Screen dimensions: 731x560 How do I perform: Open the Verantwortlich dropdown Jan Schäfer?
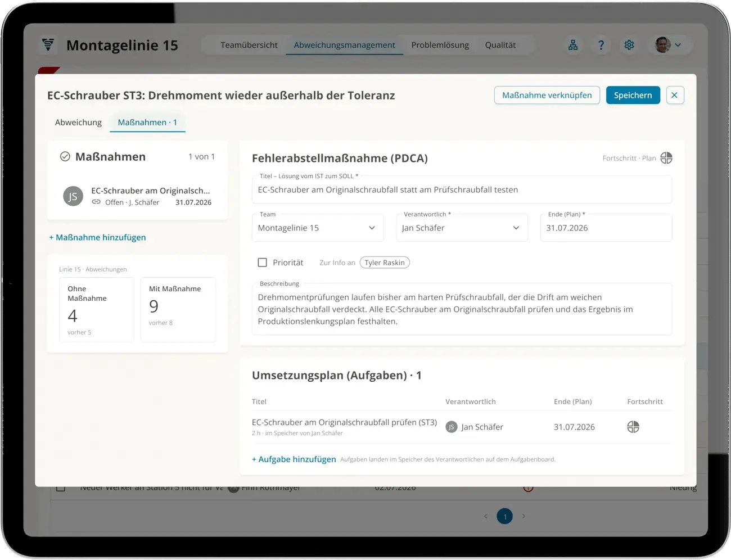(462, 228)
